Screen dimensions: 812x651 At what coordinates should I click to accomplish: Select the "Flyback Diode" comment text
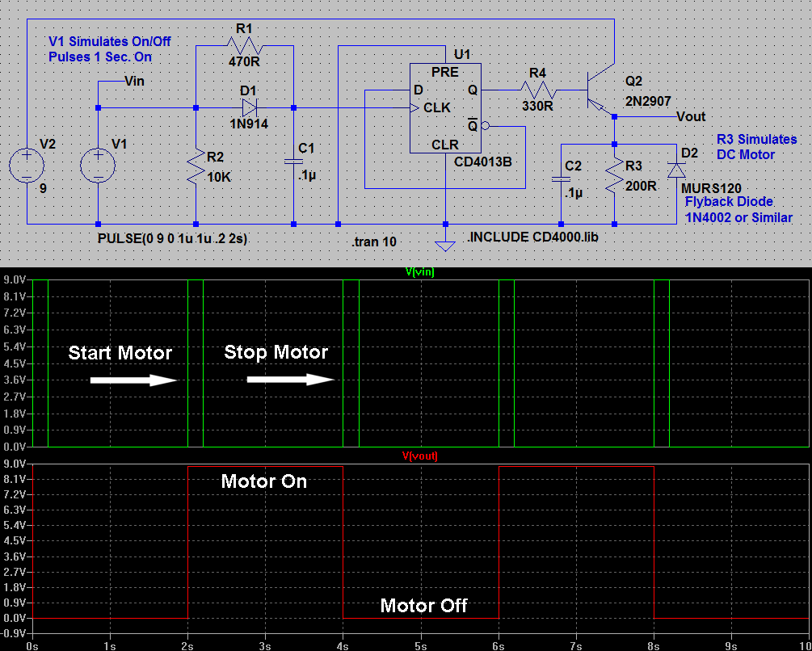pyautogui.click(x=729, y=202)
